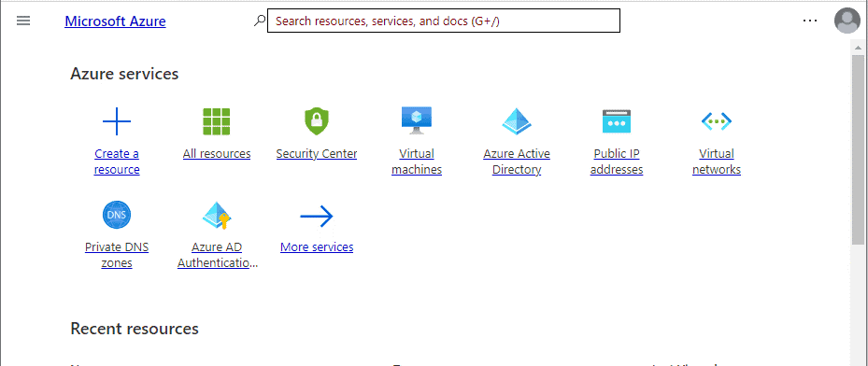This screenshot has width=868, height=366.
Task: Click the More services arrow icon
Action: 317,217
